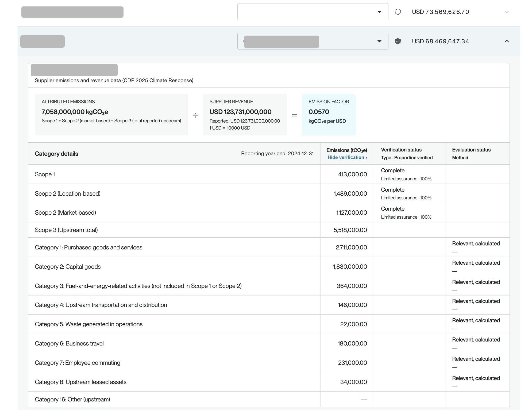
Task: Select Category 5: Waste generated in operations
Action: [x=88, y=324]
